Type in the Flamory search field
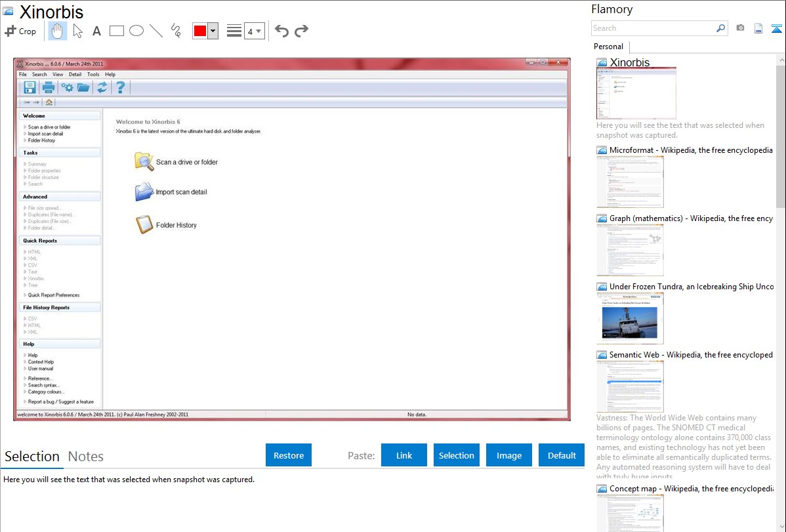The width and height of the screenshot is (786, 532). pyautogui.click(x=653, y=28)
